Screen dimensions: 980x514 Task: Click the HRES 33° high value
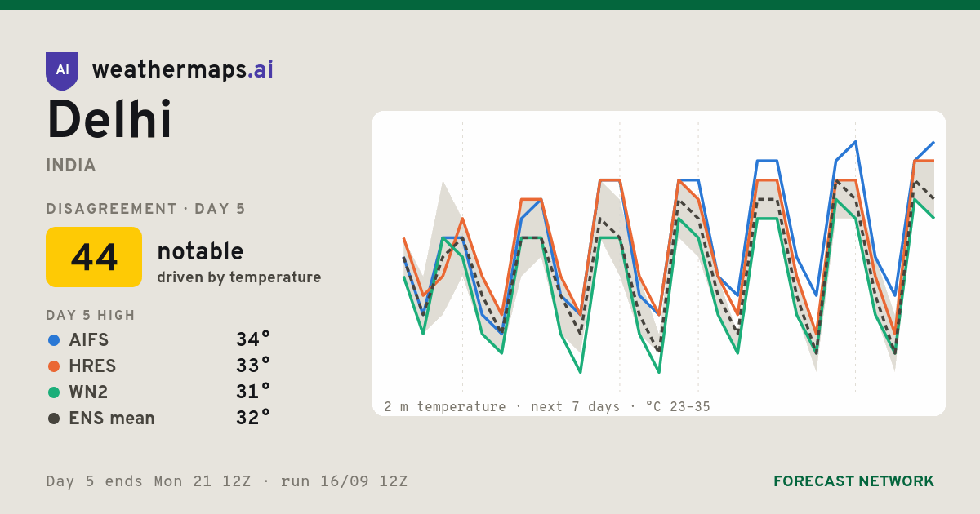coord(253,366)
